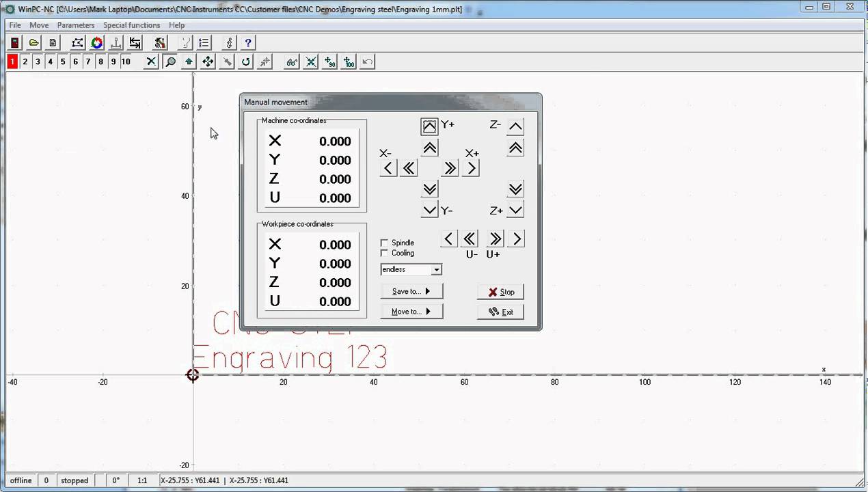This screenshot has width=868, height=492.
Task: Click the tool settings toolbar icon
Action: [x=160, y=42]
